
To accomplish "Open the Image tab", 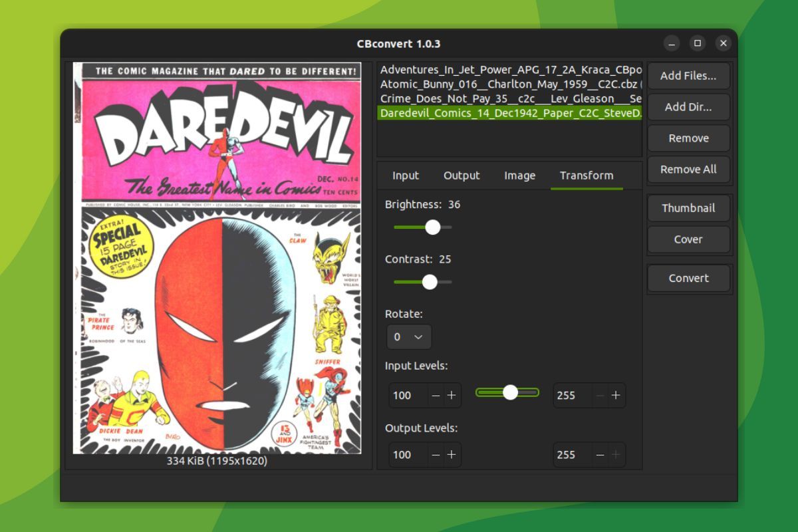I will pyautogui.click(x=519, y=176).
